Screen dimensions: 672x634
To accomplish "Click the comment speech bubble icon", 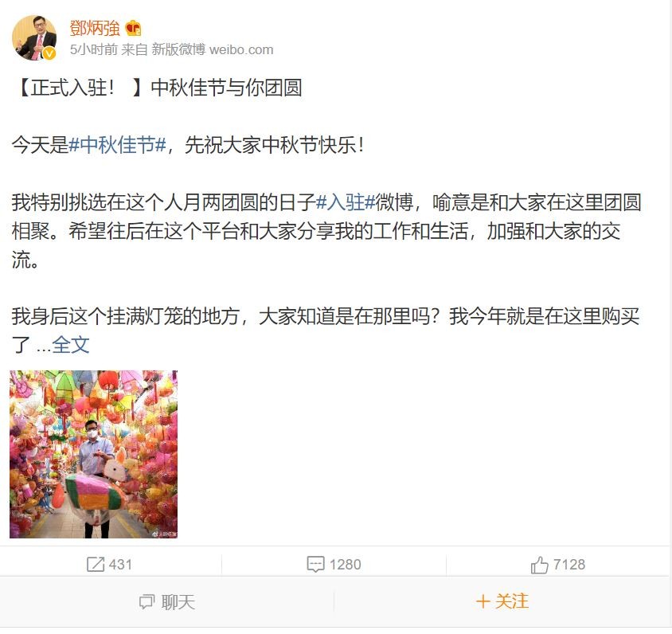I will [x=315, y=564].
